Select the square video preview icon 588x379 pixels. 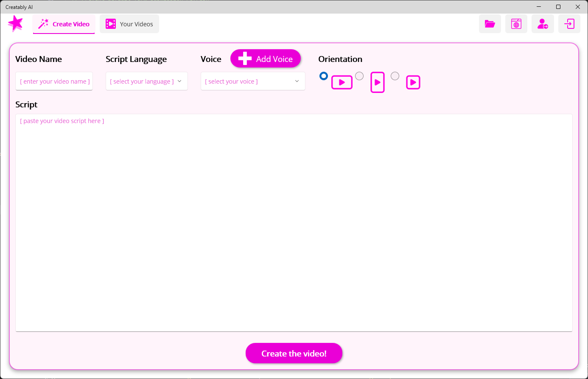point(413,82)
